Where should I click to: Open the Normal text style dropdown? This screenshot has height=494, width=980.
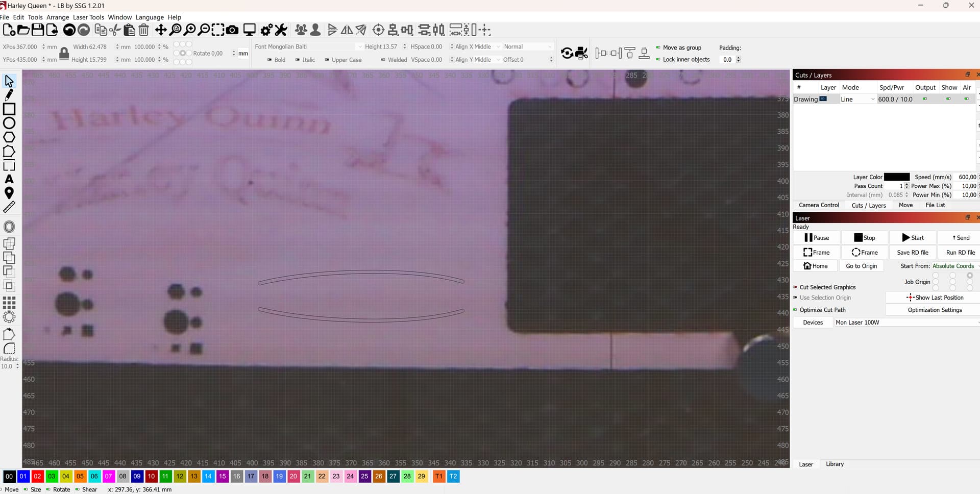[x=527, y=46]
